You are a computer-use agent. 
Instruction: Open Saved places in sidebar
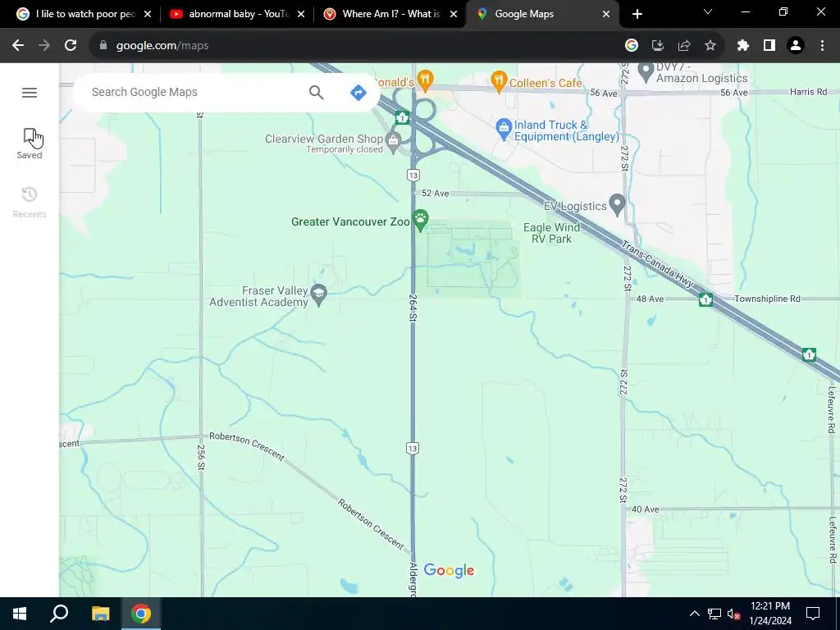pyautogui.click(x=30, y=144)
